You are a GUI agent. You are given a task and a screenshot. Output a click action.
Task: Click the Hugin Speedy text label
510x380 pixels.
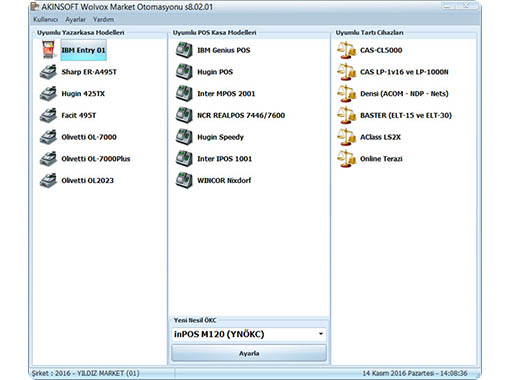click(x=220, y=137)
